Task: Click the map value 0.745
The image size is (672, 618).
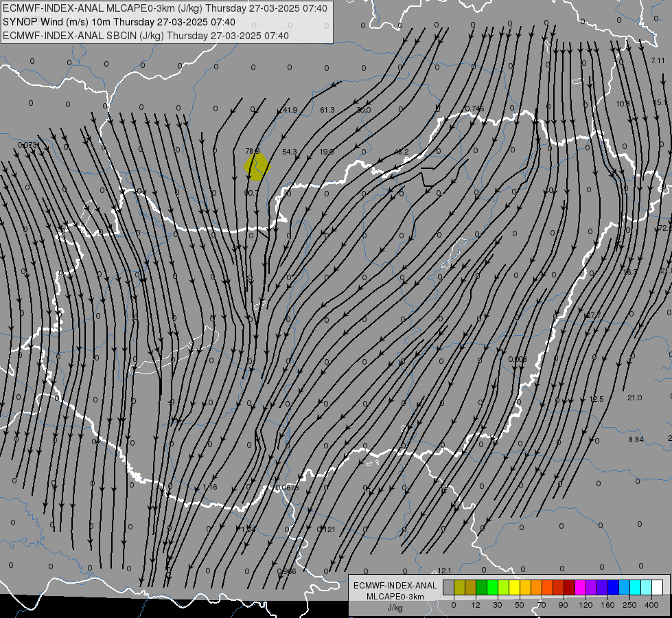Action: pyautogui.click(x=475, y=108)
